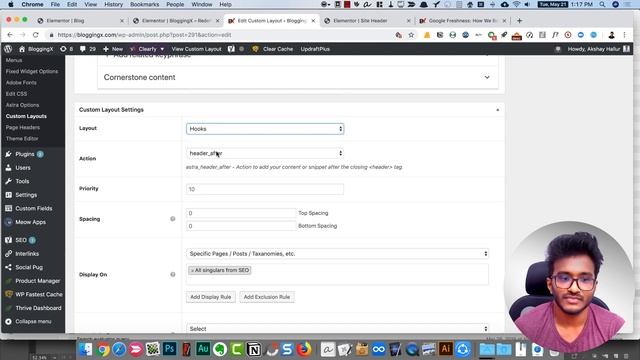
Task: Click the BloggingX home icon
Action: pos(22,49)
